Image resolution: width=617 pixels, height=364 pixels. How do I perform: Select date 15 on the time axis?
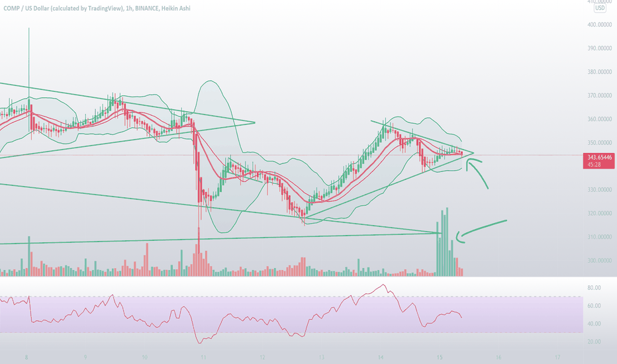[440, 357]
